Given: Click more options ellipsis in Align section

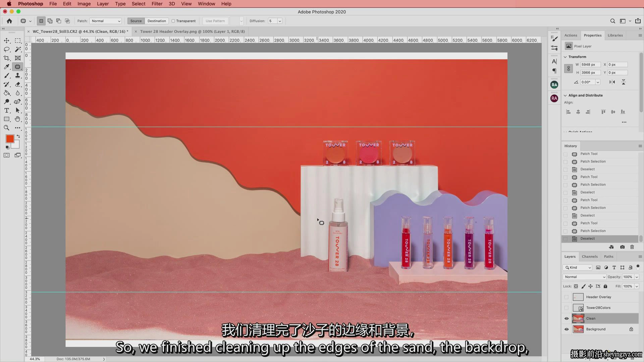Looking at the screenshot, I should coord(624,122).
